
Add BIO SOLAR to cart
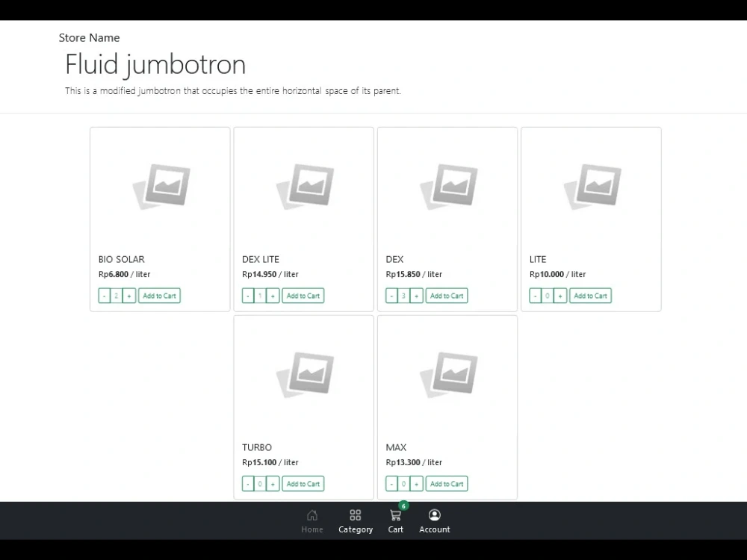(x=159, y=296)
